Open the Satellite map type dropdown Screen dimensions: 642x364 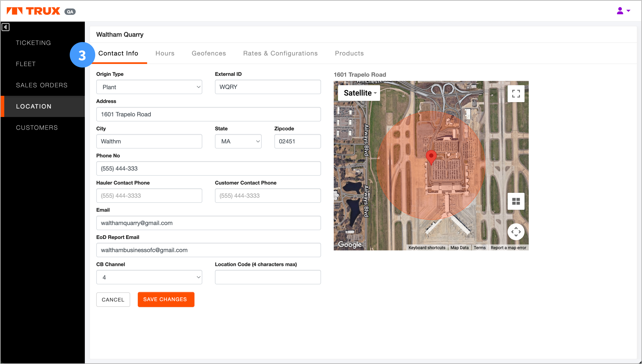359,93
